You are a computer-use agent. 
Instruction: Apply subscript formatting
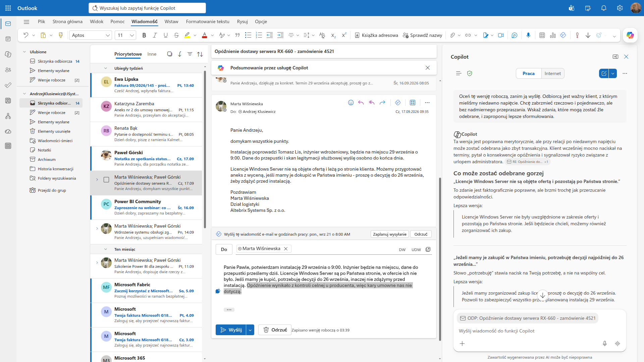point(333,35)
